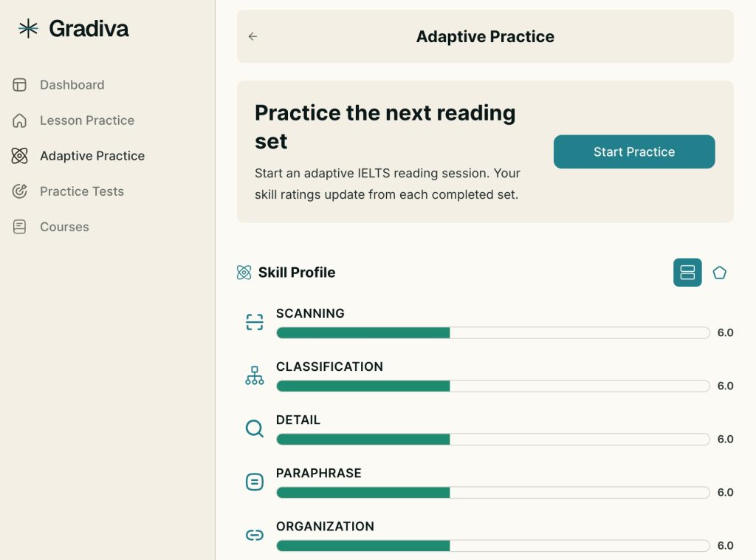Open the Dashboard icon in sidebar
This screenshot has width=756, height=560.
pyautogui.click(x=20, y=85)
